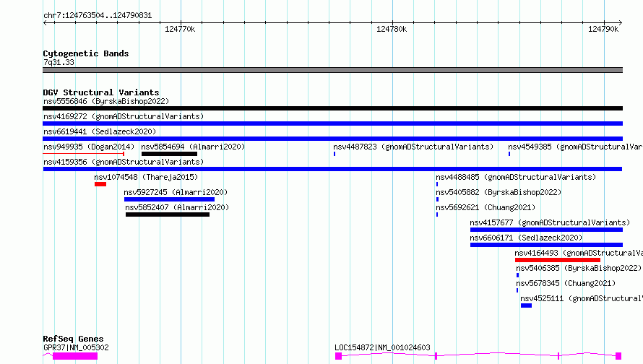
Task: Select the blue nsv4169272 variant bar
Action: click(332, 123)
